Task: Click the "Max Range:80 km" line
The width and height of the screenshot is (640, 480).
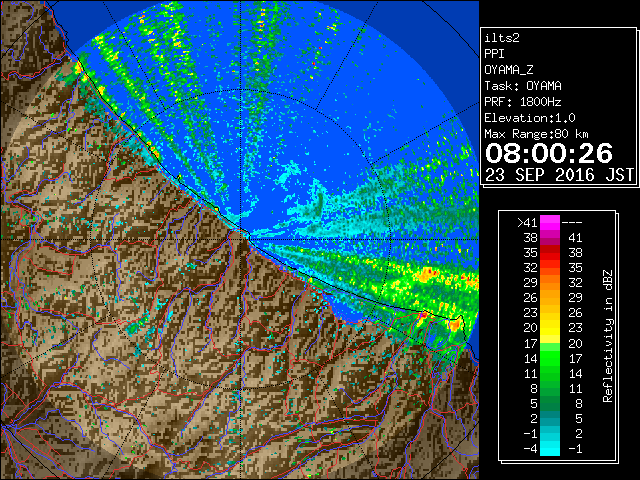Action: click(x=536, y=134)
